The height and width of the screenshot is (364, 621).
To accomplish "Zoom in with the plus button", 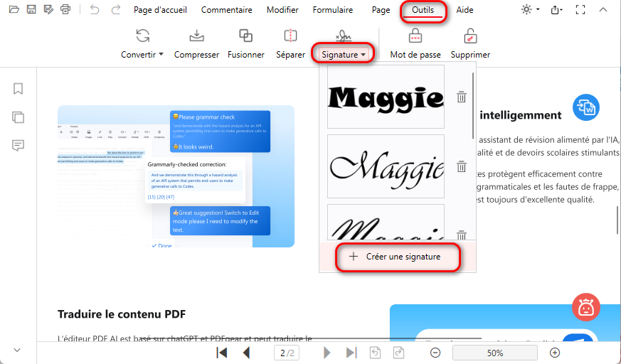I will [555, 353].
